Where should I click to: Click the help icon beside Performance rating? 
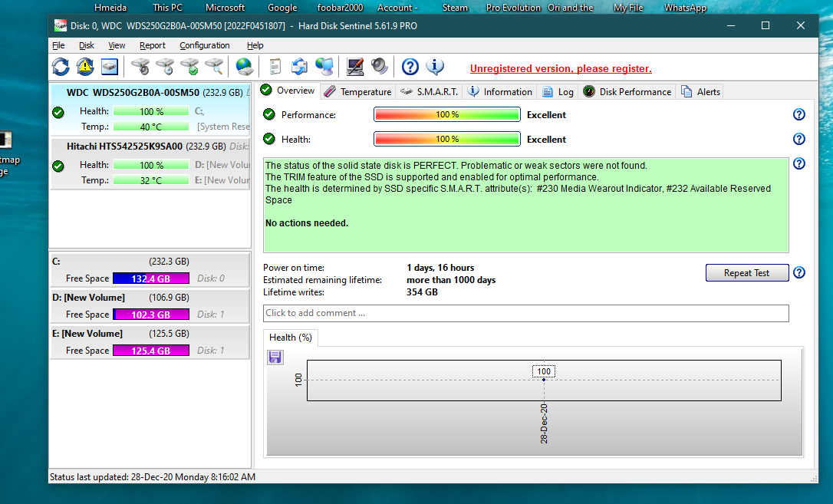click(x=799, y=115)
